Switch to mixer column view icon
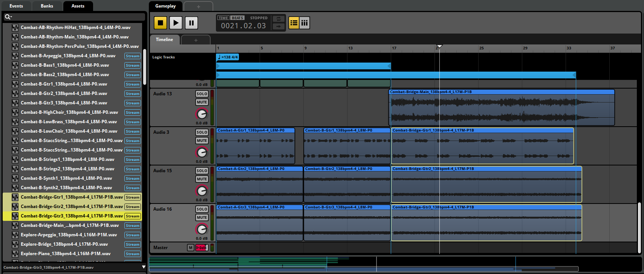644x274 pixels. tap(304, 23)
